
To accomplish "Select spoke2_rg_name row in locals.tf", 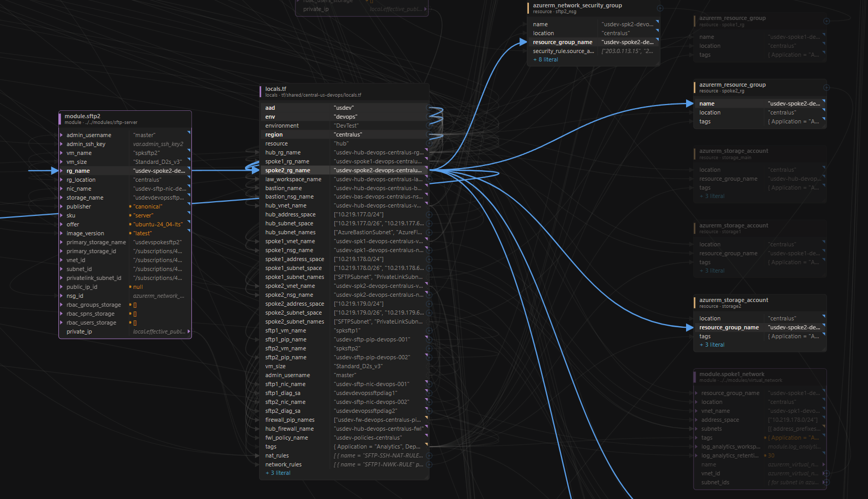I will click(345, 170).
